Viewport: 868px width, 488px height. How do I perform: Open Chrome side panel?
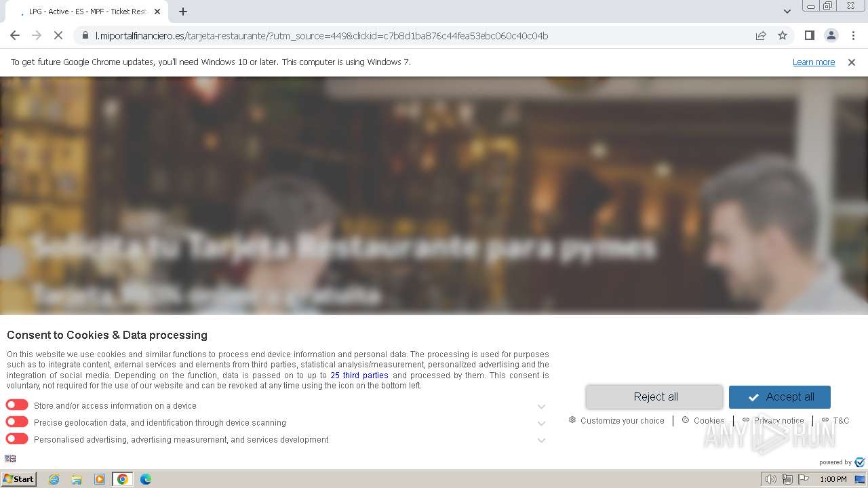click(809, 36)
